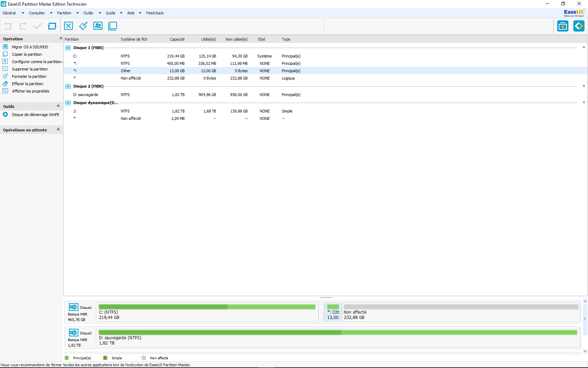Select the D: sauvegarde partition row

(325, 95)
